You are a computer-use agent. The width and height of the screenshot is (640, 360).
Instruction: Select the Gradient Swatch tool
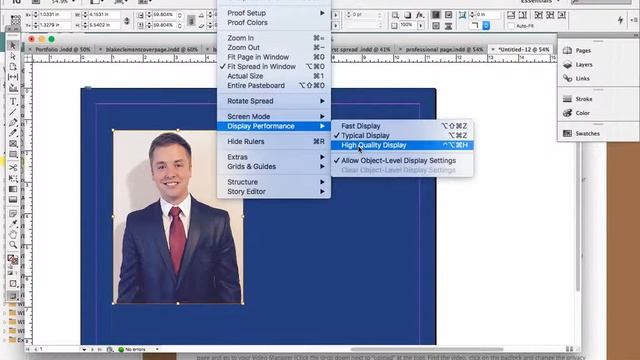pyautogui.click(x=13, y=189)
